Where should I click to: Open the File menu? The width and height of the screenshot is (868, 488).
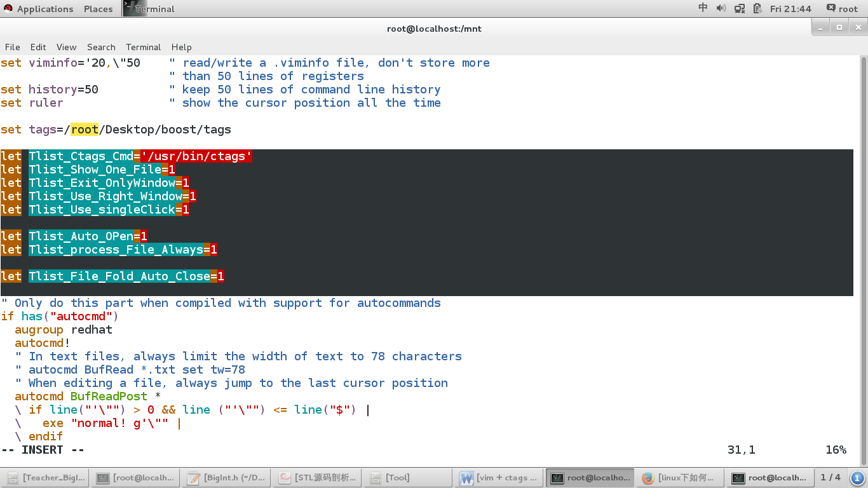coord(12,47)
